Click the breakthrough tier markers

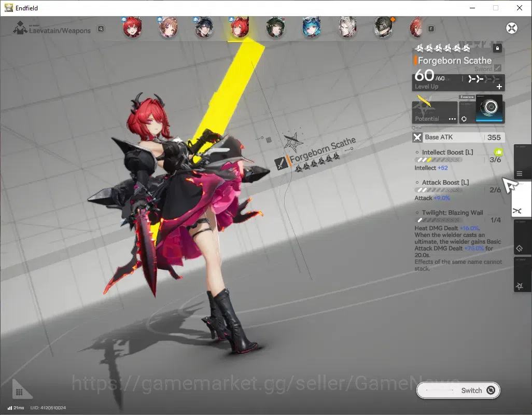point(483,79)
